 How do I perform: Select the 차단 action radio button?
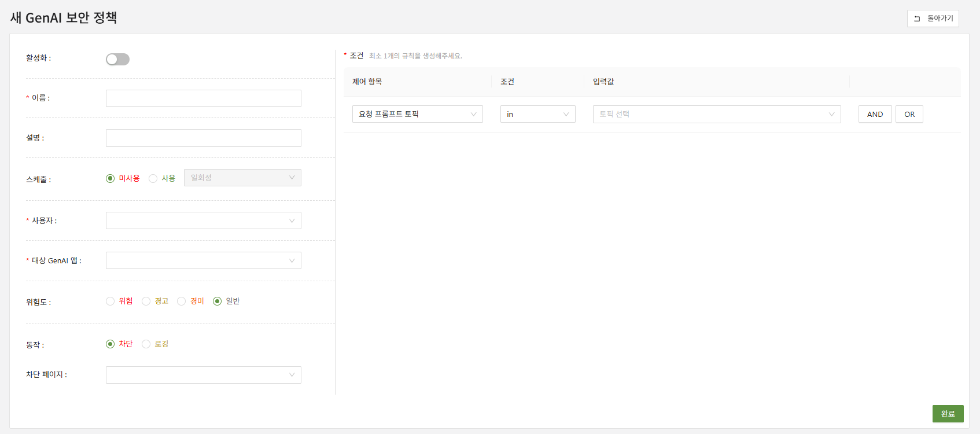110,344
